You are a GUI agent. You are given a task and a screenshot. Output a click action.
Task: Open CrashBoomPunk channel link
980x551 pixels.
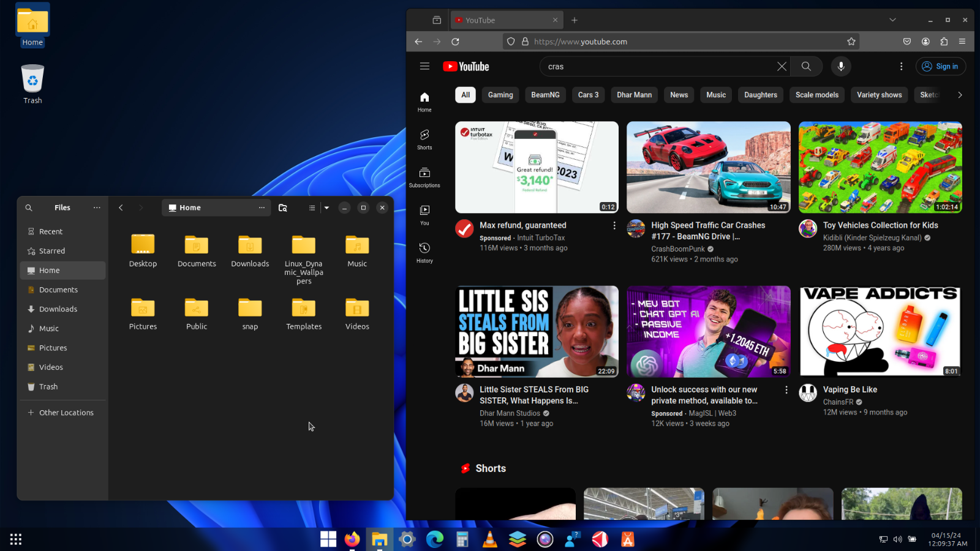[678, 249]
